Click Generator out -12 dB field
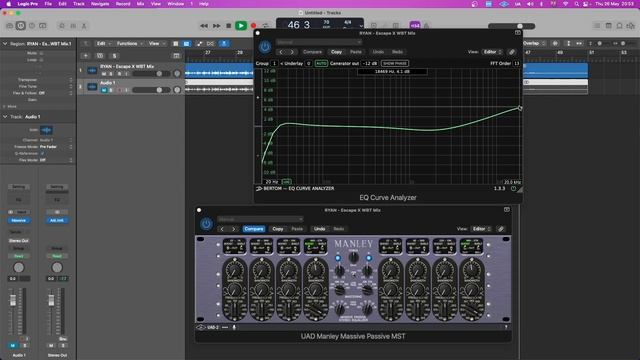Screen dimensions: 640x360 (x=370, y=63)
